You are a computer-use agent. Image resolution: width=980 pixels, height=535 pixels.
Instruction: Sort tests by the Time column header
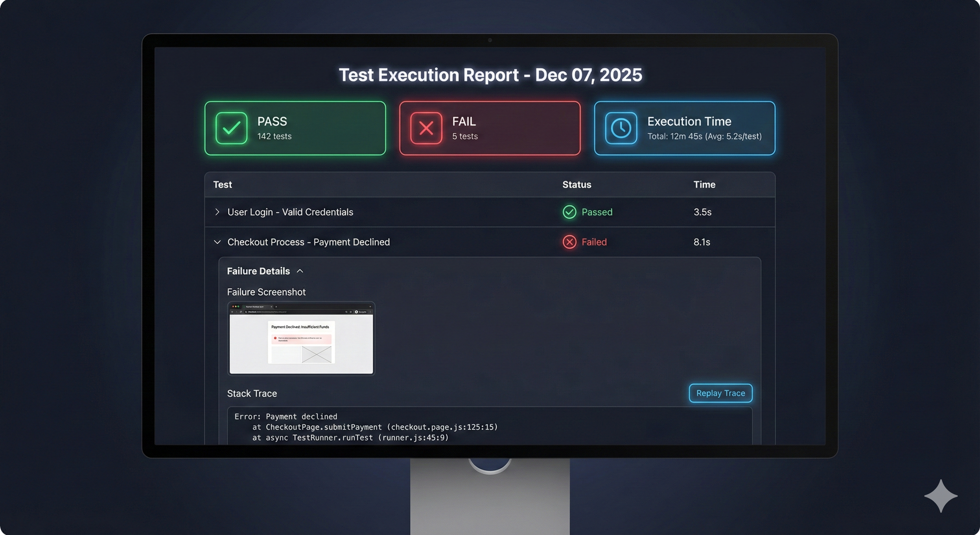pyautogui.click(x=704, y=185)
